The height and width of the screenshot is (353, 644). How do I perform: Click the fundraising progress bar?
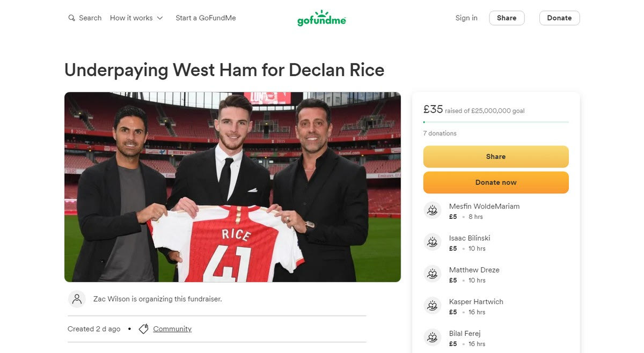click(x=495, y=122)
